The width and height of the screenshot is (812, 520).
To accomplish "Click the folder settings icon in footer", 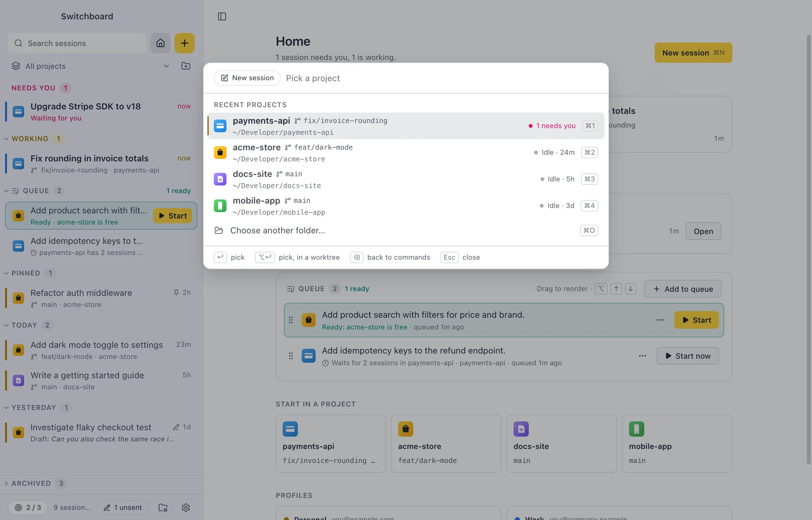I will [x=163, y=508].
